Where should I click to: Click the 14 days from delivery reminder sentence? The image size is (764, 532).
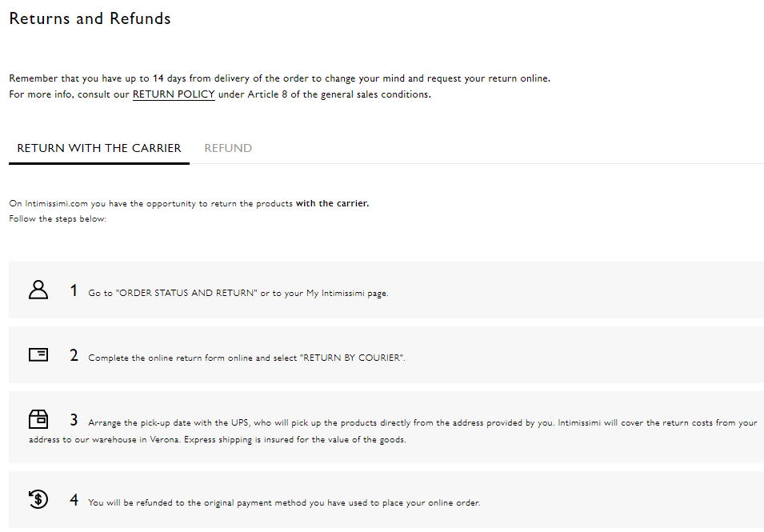pyautogui.click(x=279, y=78)
